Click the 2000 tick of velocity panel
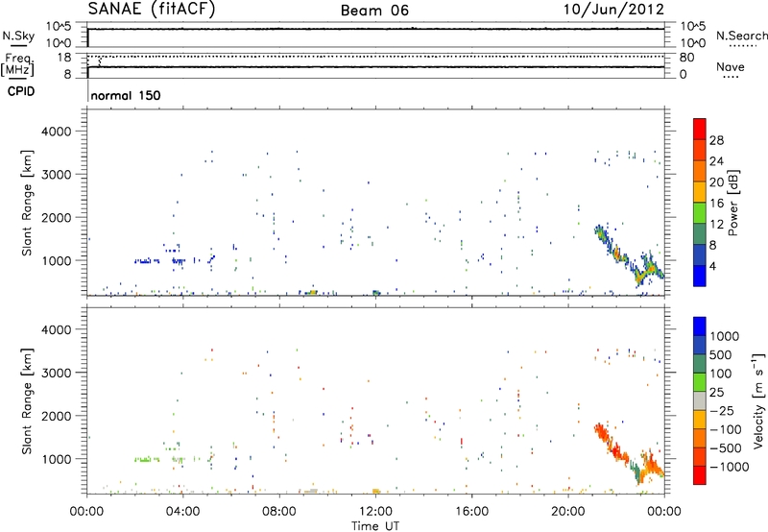Viewport: 768px width, 532px height. tap(56, 416)
